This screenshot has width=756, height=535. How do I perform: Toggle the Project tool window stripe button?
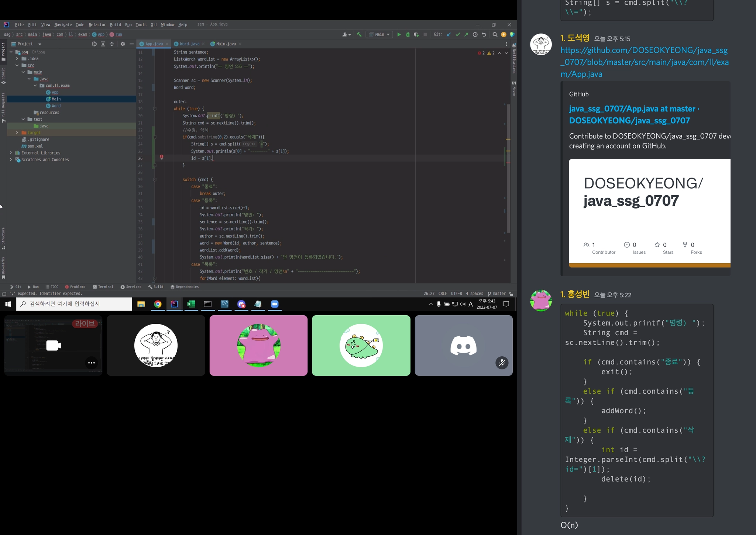pos(3,52)
